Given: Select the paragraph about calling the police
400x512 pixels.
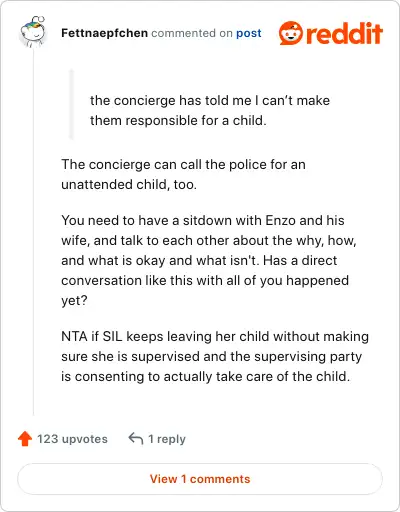Looking at the screenshot, I should [183, 174].
